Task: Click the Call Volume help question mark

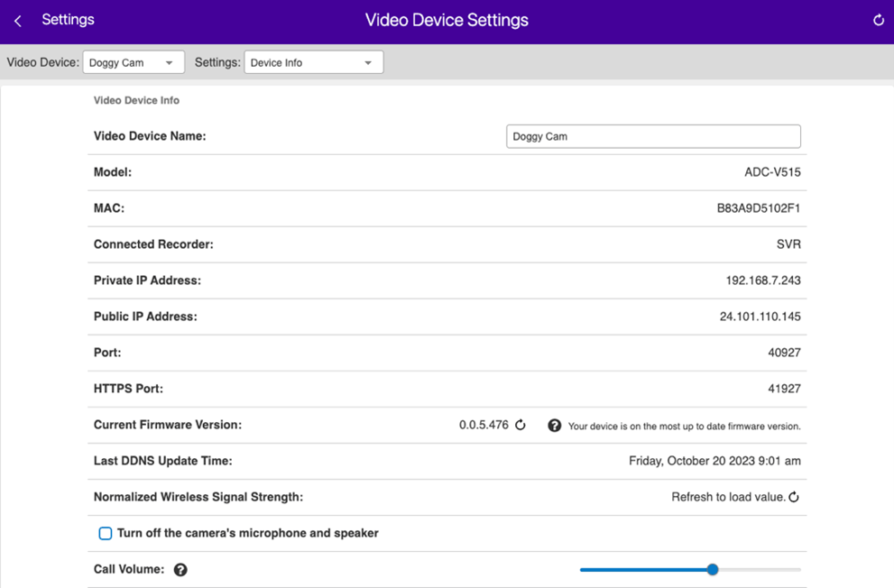Action: pos(180,570)
